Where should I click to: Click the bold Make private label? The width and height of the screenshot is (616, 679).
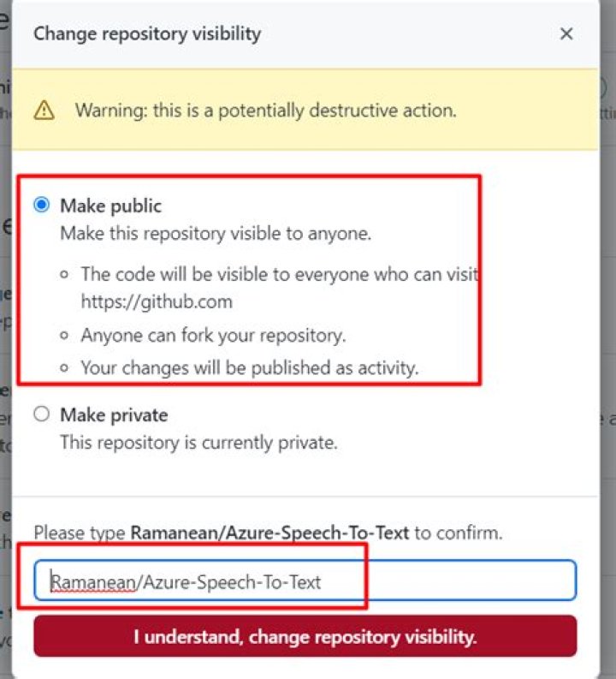[x=114, y=415]
